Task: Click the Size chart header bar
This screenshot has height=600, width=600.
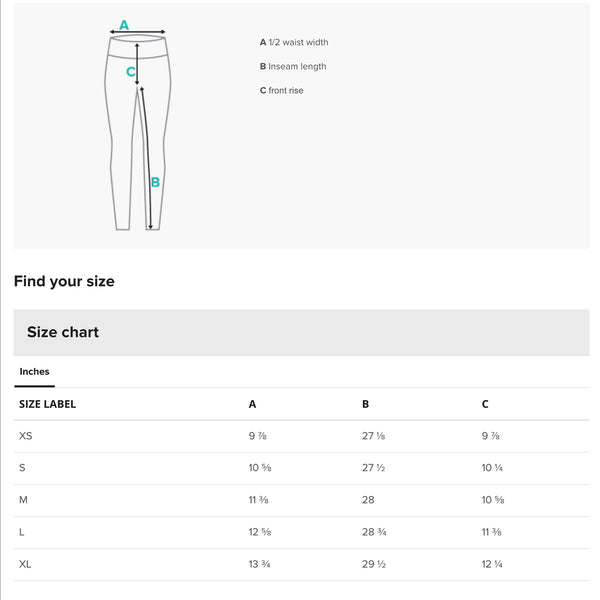Action: pyautogui.click(x=301, y=332)
